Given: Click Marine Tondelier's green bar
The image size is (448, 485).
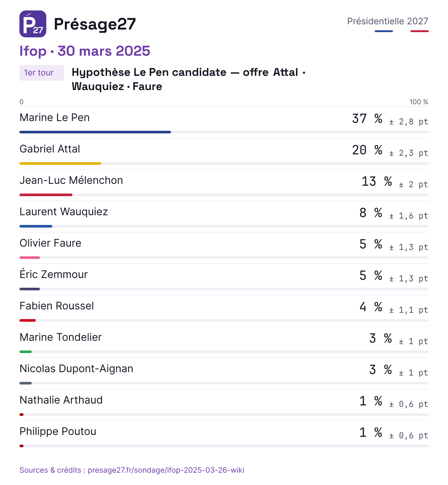Looking at the screenshot, I should (25, 352).
